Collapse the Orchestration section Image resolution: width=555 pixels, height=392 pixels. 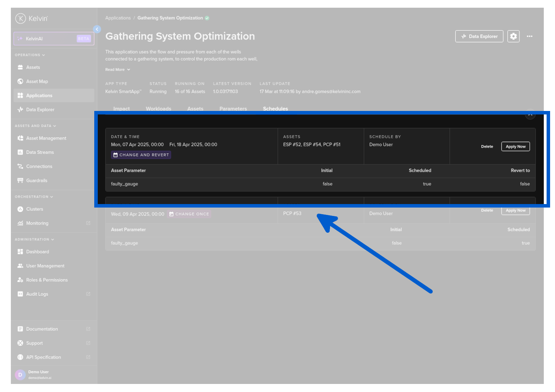click(x=34, y=197)
